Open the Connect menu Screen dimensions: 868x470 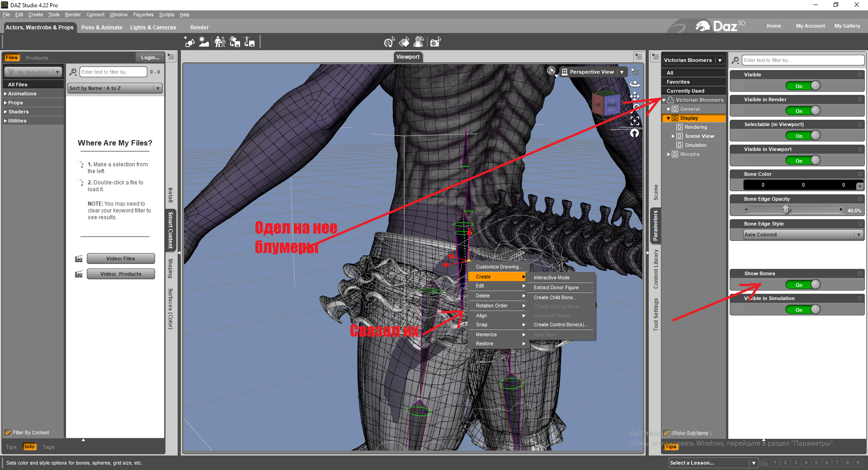point(95,14)
